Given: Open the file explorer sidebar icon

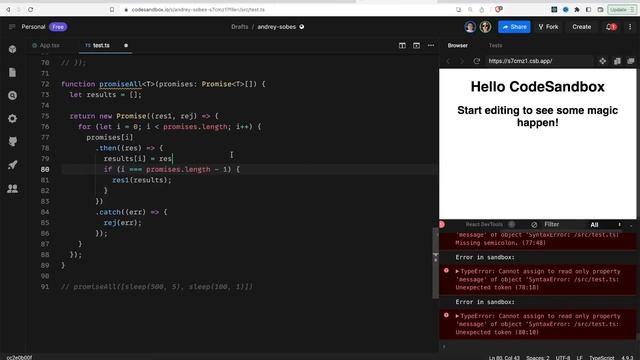Looking at the screenshot, I should (x=13, y=72).
